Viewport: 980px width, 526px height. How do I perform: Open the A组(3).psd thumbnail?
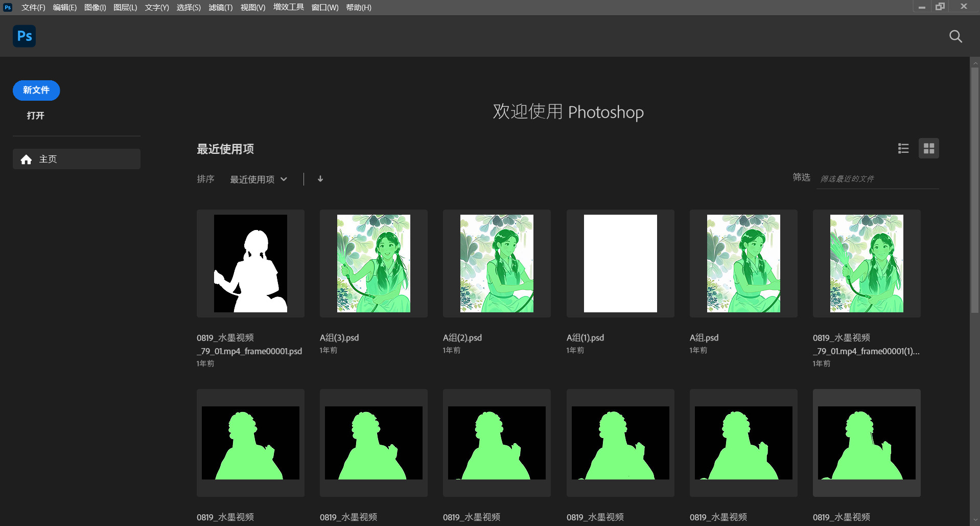tap(374, 264)
